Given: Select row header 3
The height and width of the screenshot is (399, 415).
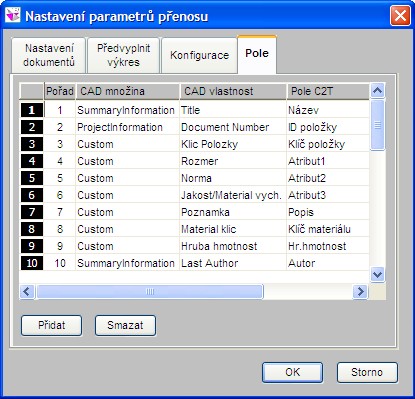Looking at the screenshot, I should (32, 144).
